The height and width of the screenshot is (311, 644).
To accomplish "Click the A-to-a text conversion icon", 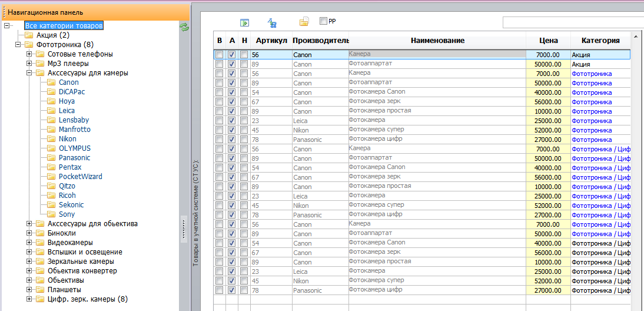I will (x=272, y=22).
